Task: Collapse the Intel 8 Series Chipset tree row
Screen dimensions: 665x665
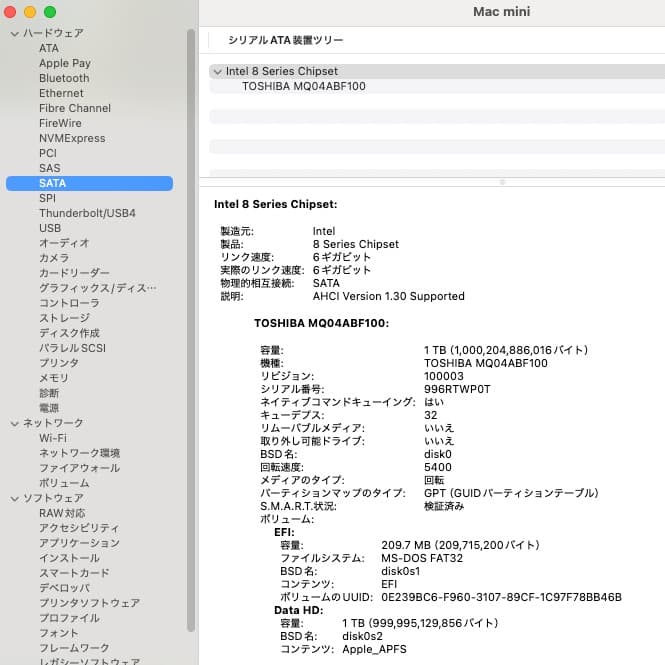Action: [218, 72]
